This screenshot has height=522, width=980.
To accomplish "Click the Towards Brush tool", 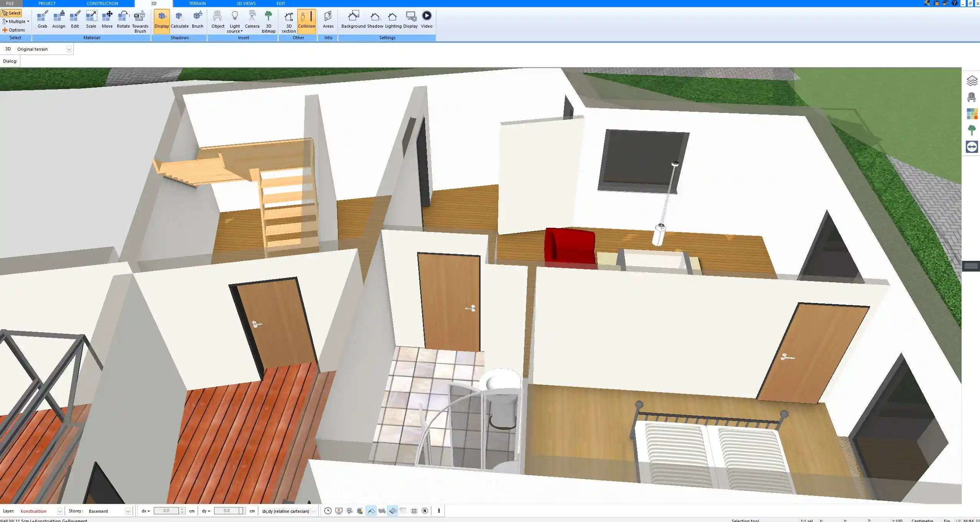I will pos(140,22).
